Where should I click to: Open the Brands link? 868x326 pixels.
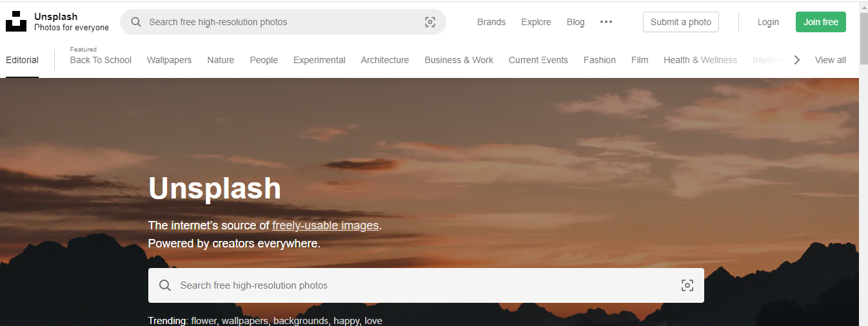[491, 22]
